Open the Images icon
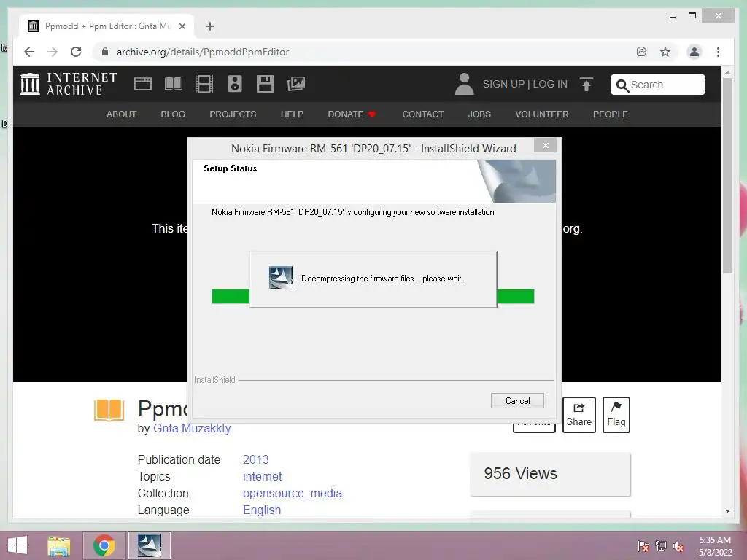The image size is (747, 560). [x=296, y=84]
